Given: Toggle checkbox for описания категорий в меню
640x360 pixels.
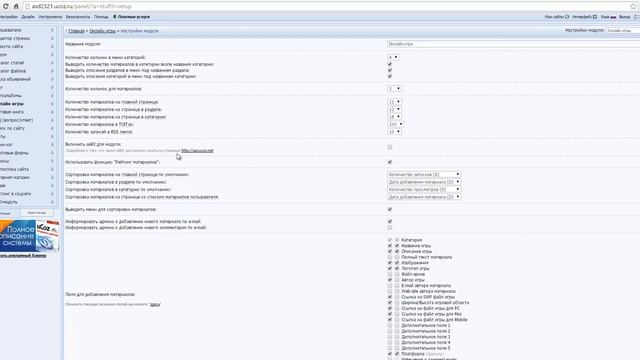Looking at the screenshot, I should [390, 76].
